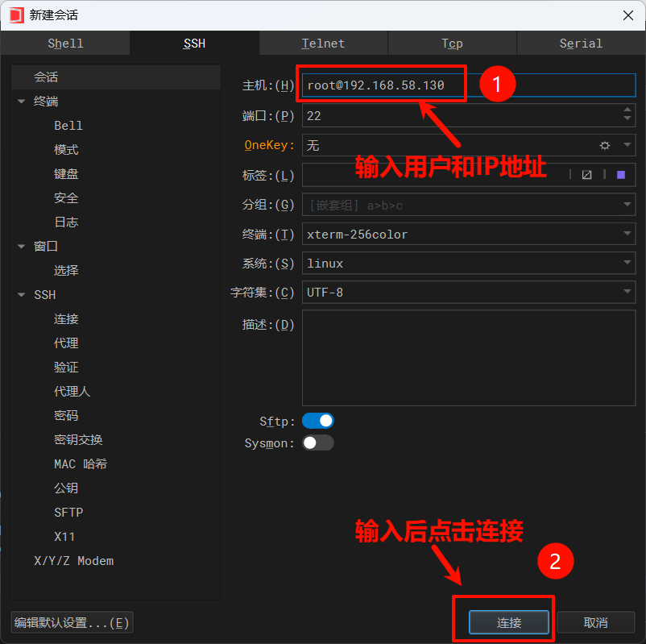Open the terminal type xterm-256color dropdown
Screen dimensions: 646x644
click(627, 235)
